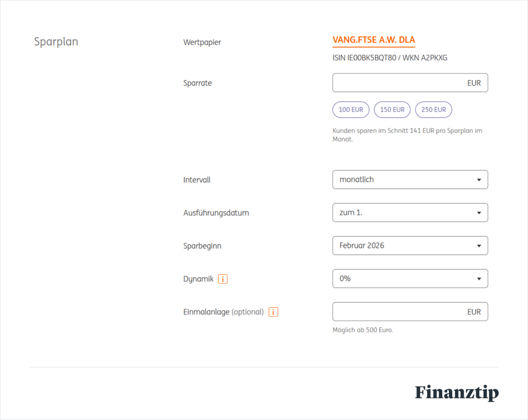Open the Dynamik info icon

pyautogui.click(x=223, y=279)
